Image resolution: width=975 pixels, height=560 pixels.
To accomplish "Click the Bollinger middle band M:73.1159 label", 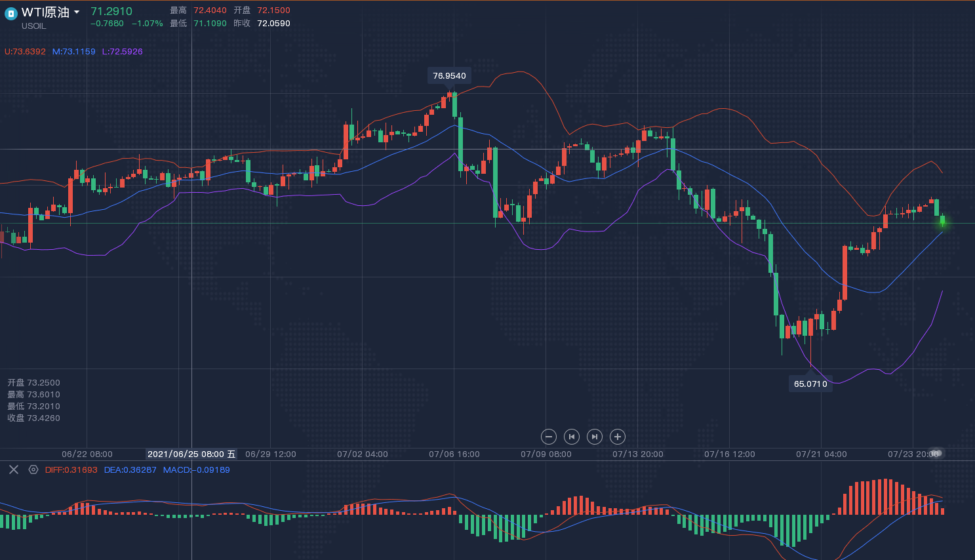I will (73, 51).
